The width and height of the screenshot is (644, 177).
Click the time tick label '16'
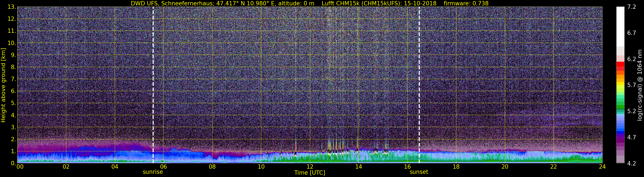pyautogui.click(x=407, y=167)
